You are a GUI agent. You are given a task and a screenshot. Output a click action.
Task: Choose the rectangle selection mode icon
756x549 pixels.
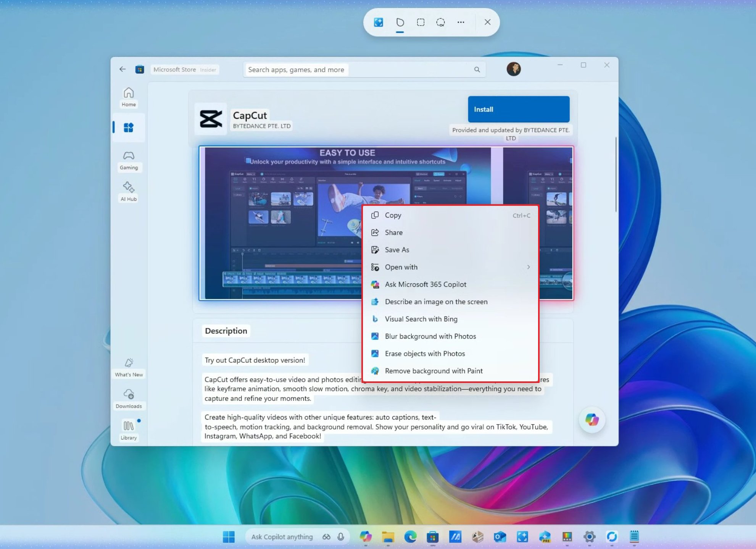(421, 22)
